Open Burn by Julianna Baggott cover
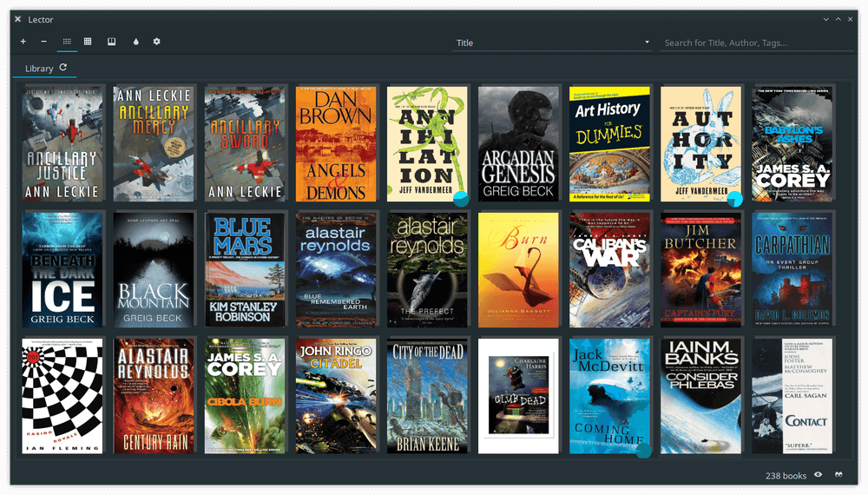The height and width of the screenshot is (495, 868). click(x=518, y=270)
